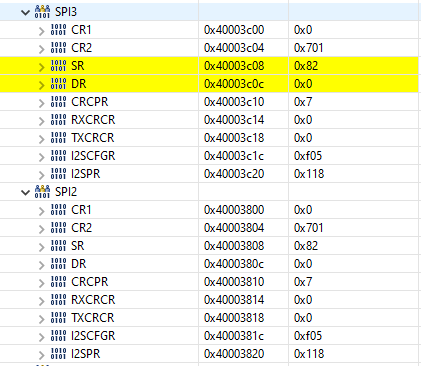Click the register icon beside SPI3 CRCPR

[x=58, y=102]
